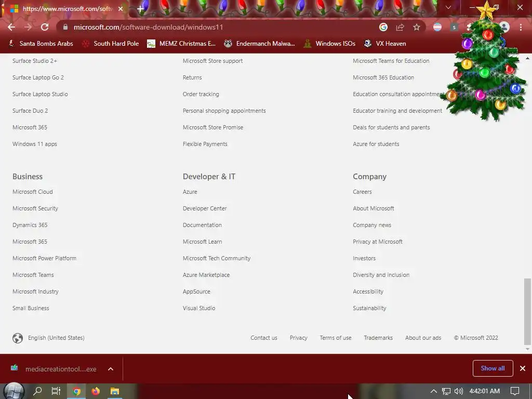Open About our ads link

[423, 338]
